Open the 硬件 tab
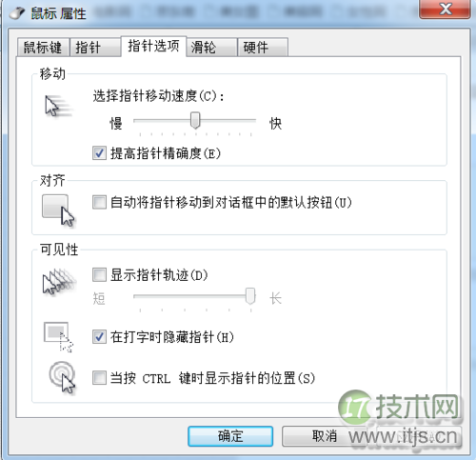The width and height of the screenshot is (476, 460). [x=263, y=48]
